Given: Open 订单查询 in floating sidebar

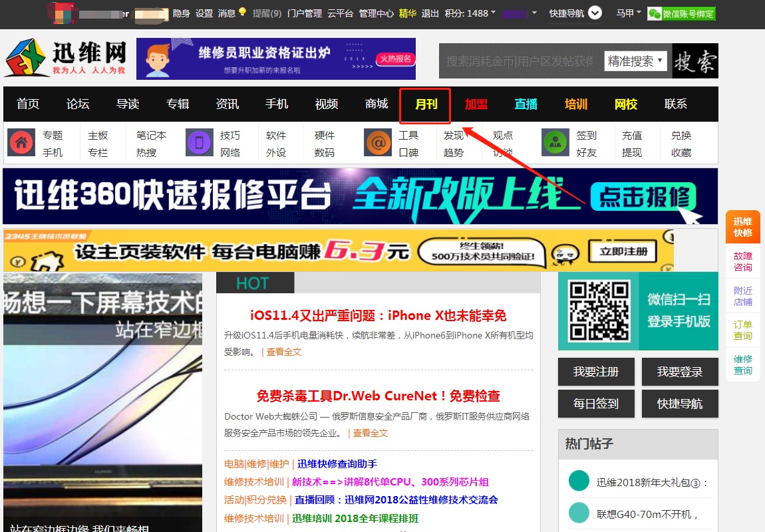Looking at the screenshot, I should click(742, 331).
